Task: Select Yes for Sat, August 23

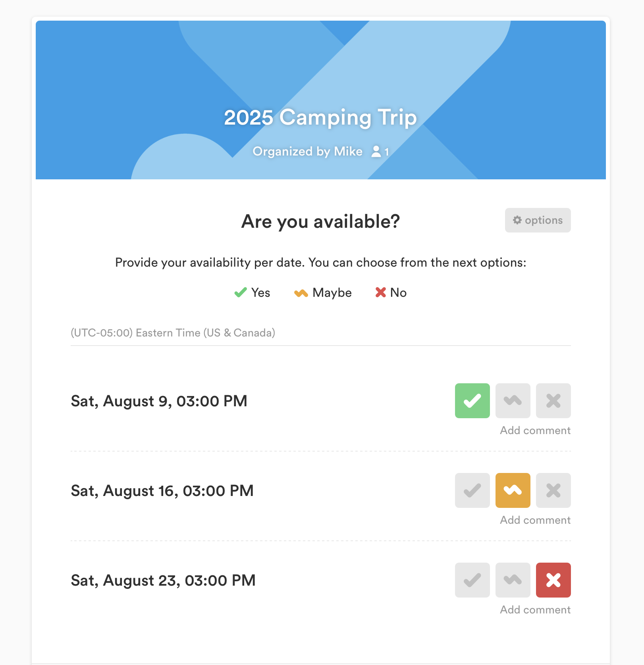Action: [x=472, y=580]
